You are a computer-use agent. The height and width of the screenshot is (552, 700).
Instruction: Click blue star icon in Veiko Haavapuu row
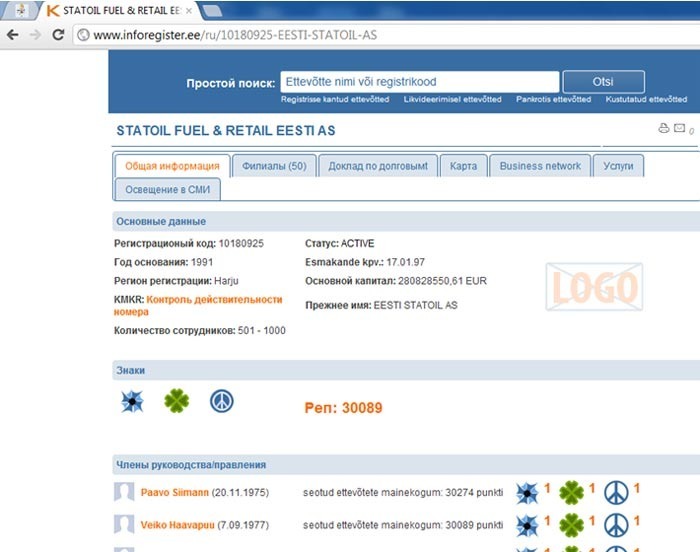point(527,526)
